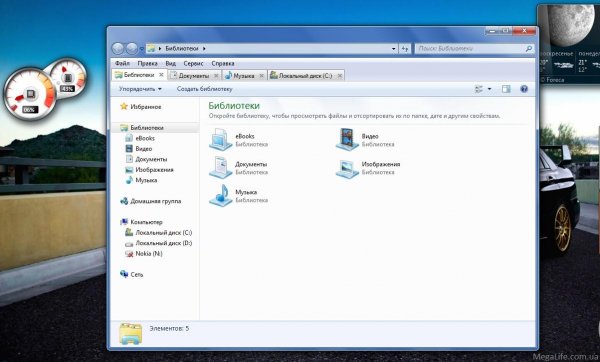The width and height of the screenshot is (600, 362).
Task: Select Локальный диск (C:) in navigation tree
Action: (159, 232)
